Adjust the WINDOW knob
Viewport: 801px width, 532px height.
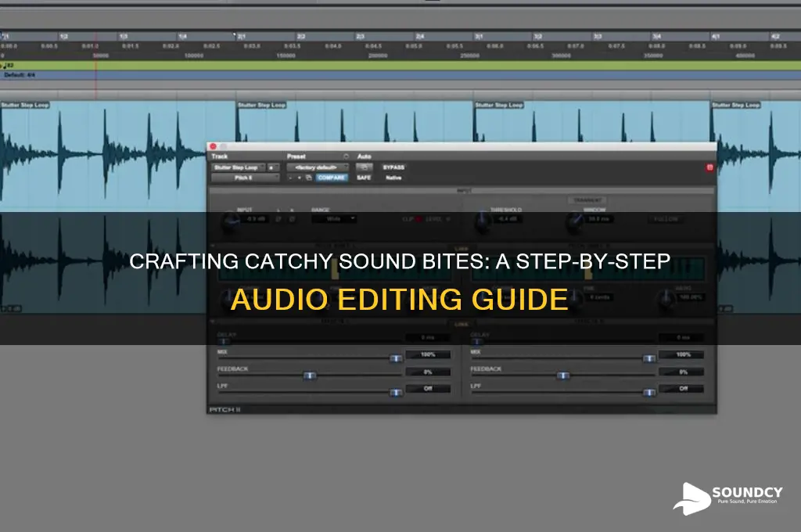(x=575, y=221)
